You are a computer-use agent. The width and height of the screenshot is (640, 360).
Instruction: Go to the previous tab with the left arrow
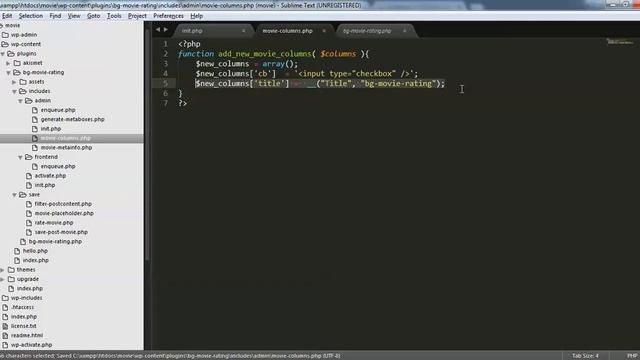(158, 29)
